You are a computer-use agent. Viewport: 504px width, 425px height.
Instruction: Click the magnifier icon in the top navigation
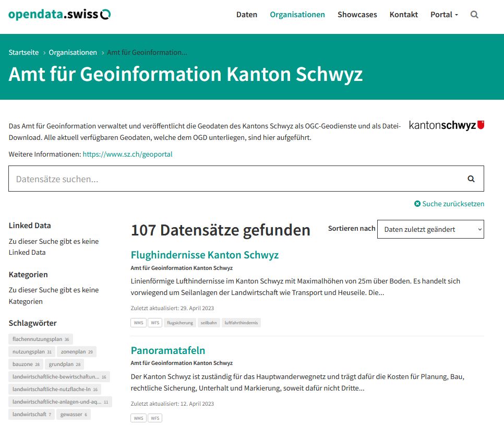pos(474,15)
